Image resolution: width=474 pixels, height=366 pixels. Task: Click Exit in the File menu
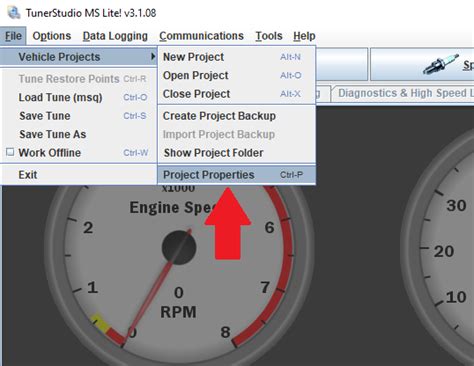[79, 175]
